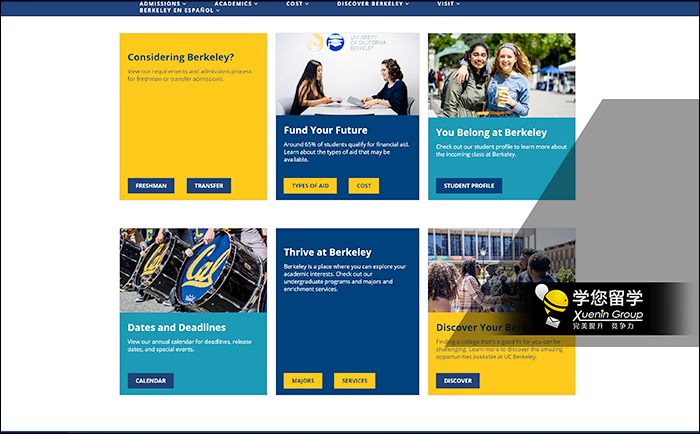Screen dimensions: 700x434
Task: Click the Thrive at Berkeley heading
Action: tap(327, 252)
